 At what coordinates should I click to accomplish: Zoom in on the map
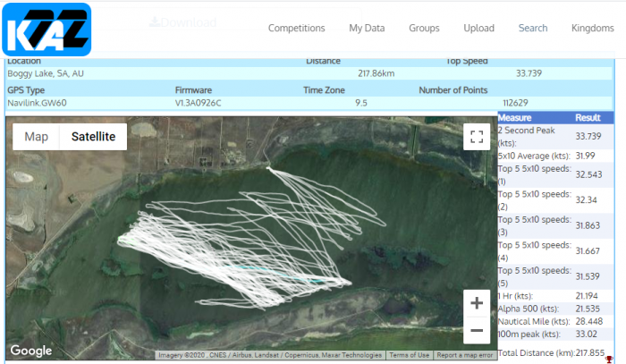coord(477,303)
